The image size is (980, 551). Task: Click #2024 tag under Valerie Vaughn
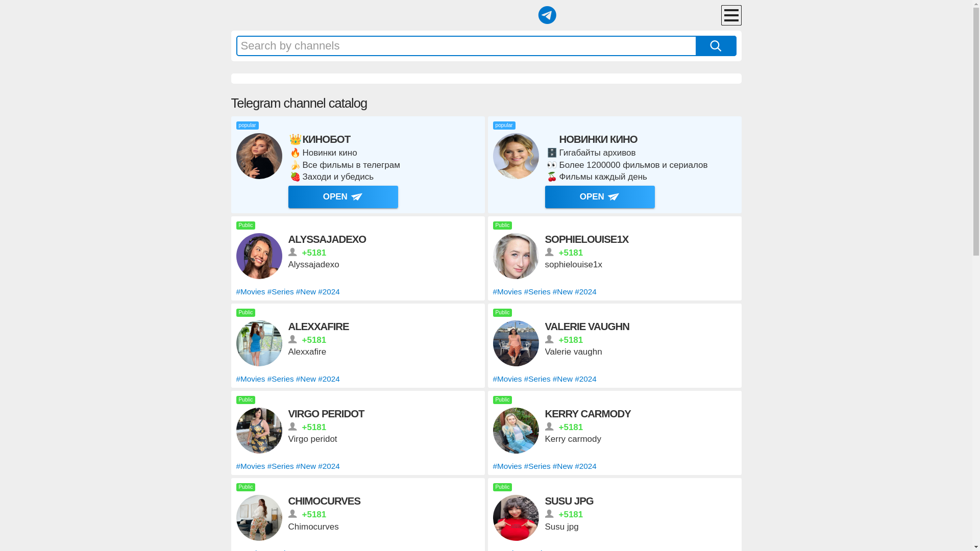[x=585, y=379]
